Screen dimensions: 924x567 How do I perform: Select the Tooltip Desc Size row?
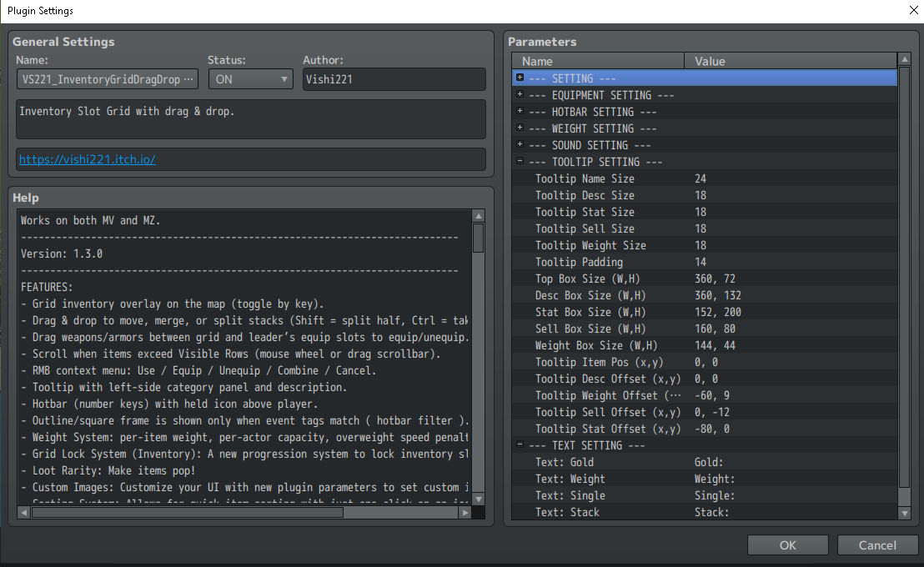tap(704, 195)
